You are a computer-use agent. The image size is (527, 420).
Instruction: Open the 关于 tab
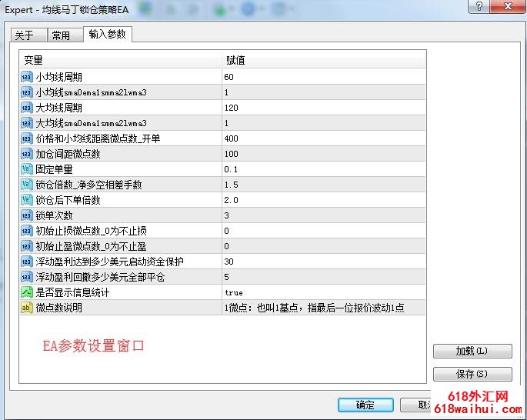click(x=28, y=35)
